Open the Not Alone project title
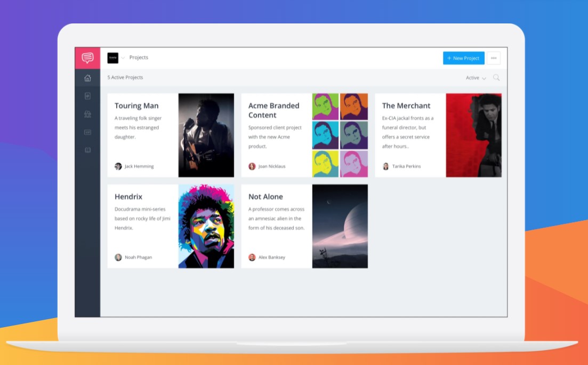588x365 pixels. click(265, 197)
